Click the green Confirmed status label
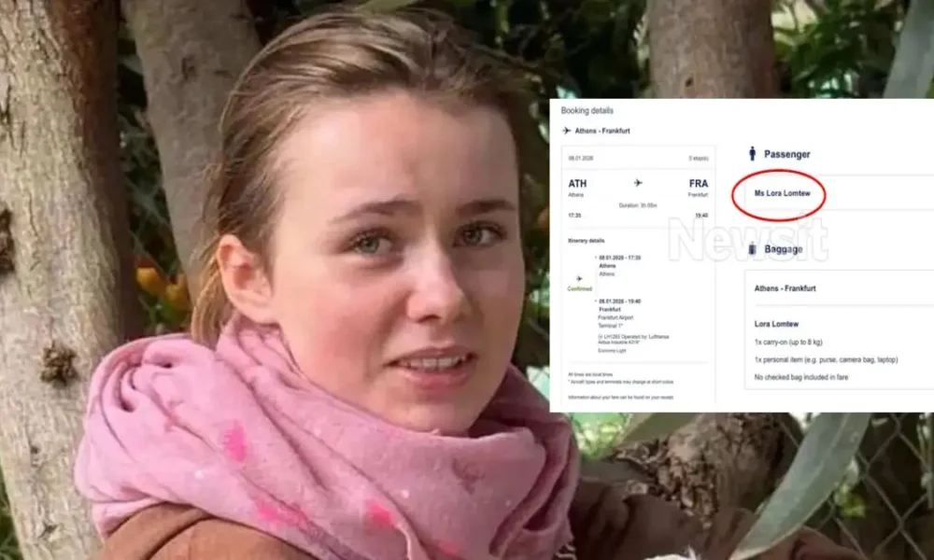 click(x=578, y=289)
